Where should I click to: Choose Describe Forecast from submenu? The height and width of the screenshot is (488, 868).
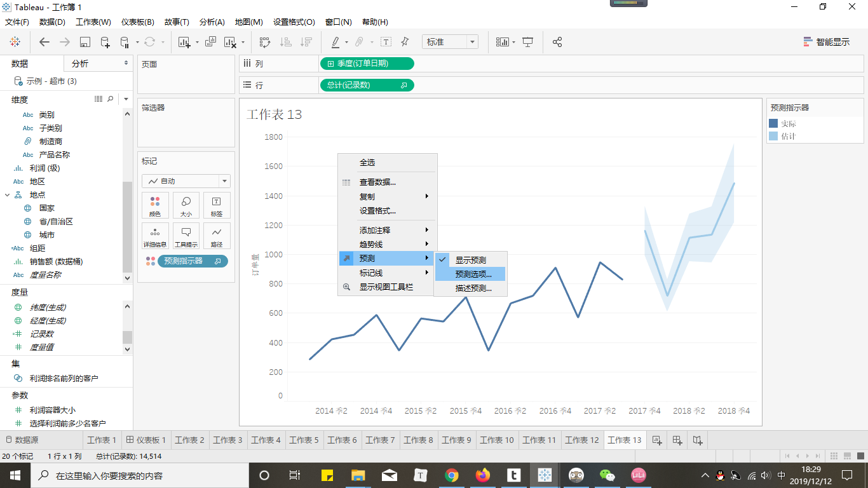pos(470,288)
